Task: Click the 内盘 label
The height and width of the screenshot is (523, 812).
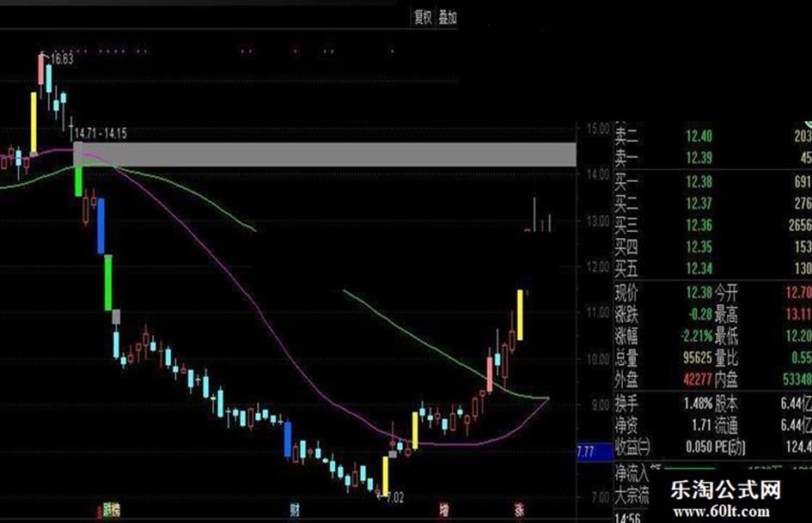Action: [727, 380]
